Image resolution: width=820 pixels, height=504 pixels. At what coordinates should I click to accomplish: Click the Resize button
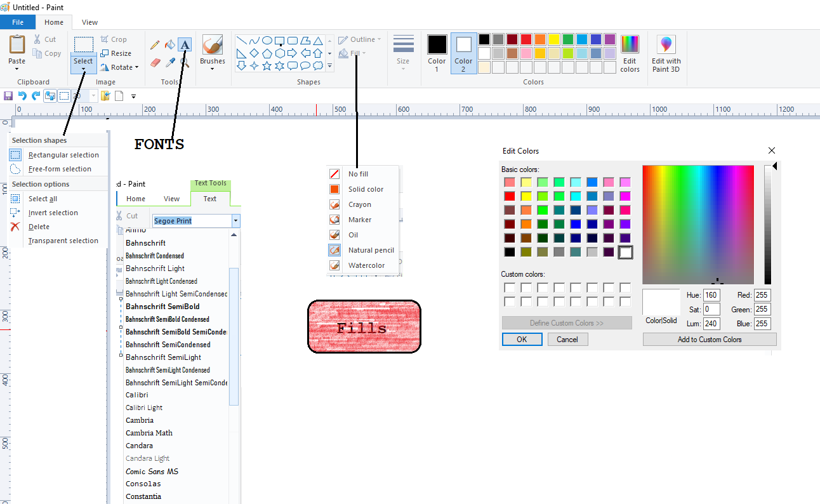click(x=116, y=53)
